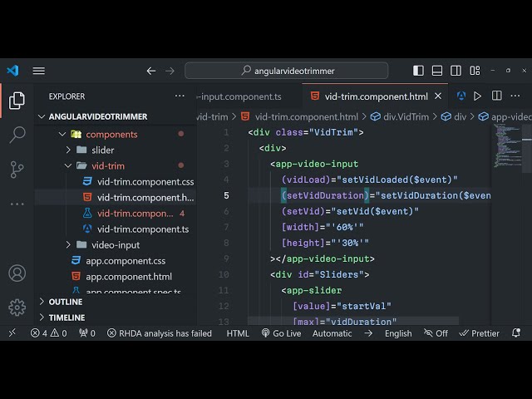This screenshot has width=532, height=399.
Task: Open the Explorer view in activity bar
Action: [17, 101]
